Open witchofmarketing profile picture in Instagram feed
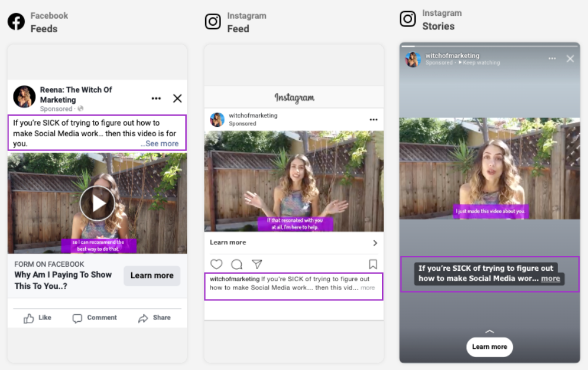This screenshot has width=588, height=370. (218, 120)
